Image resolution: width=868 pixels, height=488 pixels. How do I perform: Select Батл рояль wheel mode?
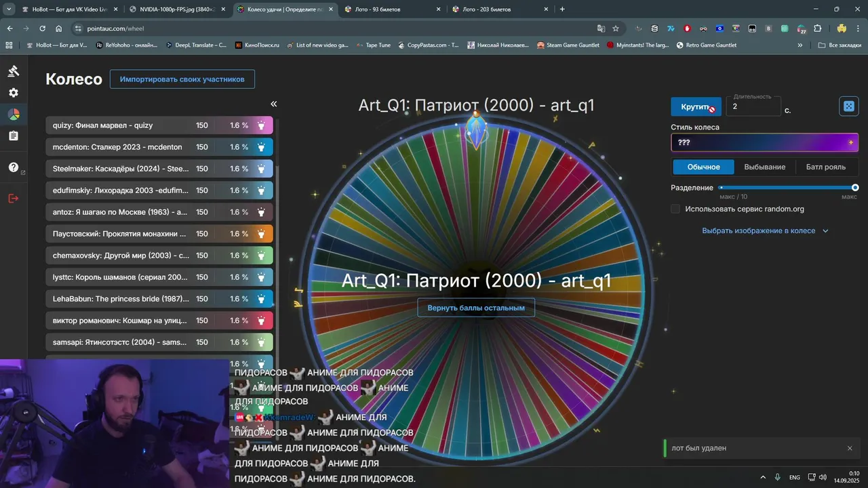tap(825, 167)
